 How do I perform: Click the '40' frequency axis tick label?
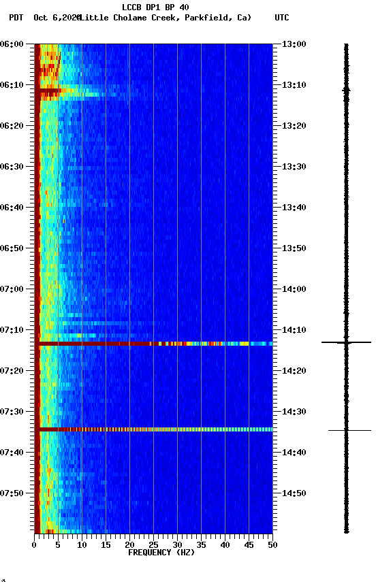[x=225, y=545]
